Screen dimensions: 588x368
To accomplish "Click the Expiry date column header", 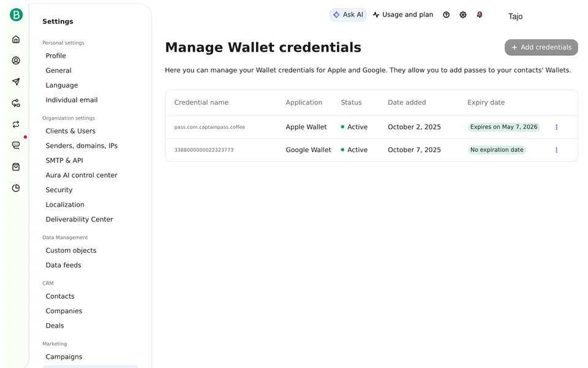I will [486, 102].
